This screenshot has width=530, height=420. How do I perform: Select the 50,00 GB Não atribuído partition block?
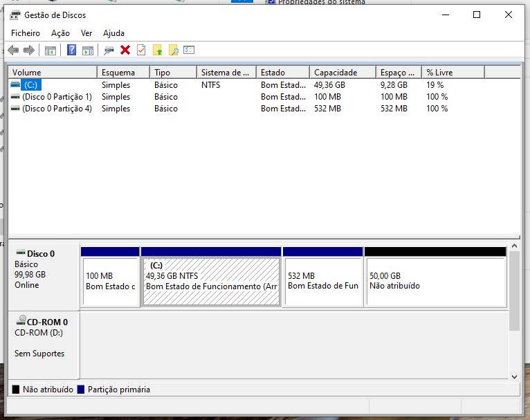[x=435, y=281]
